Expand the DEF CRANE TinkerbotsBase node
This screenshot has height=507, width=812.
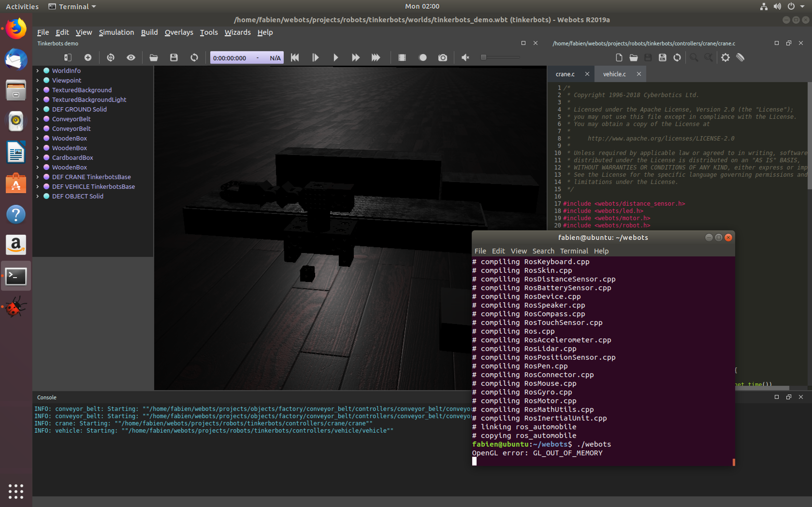pyautogui.click(x=37, y=177)
